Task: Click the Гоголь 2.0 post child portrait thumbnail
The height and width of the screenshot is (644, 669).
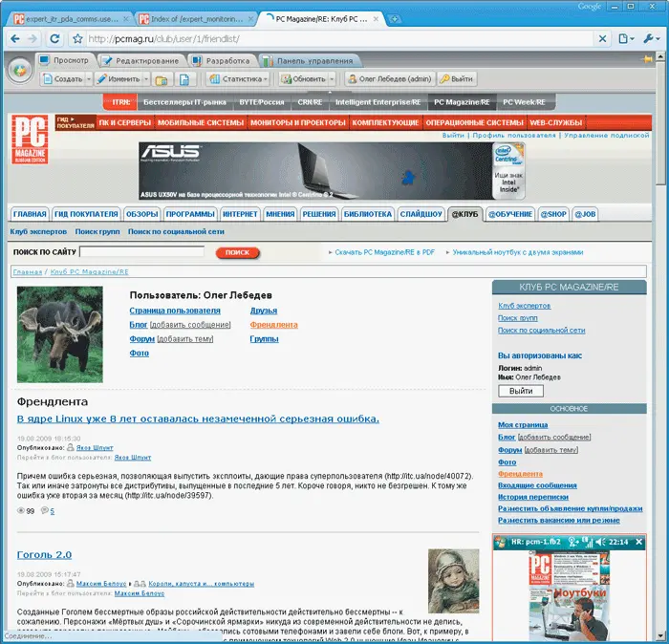Action: click(x=454, y=581)
